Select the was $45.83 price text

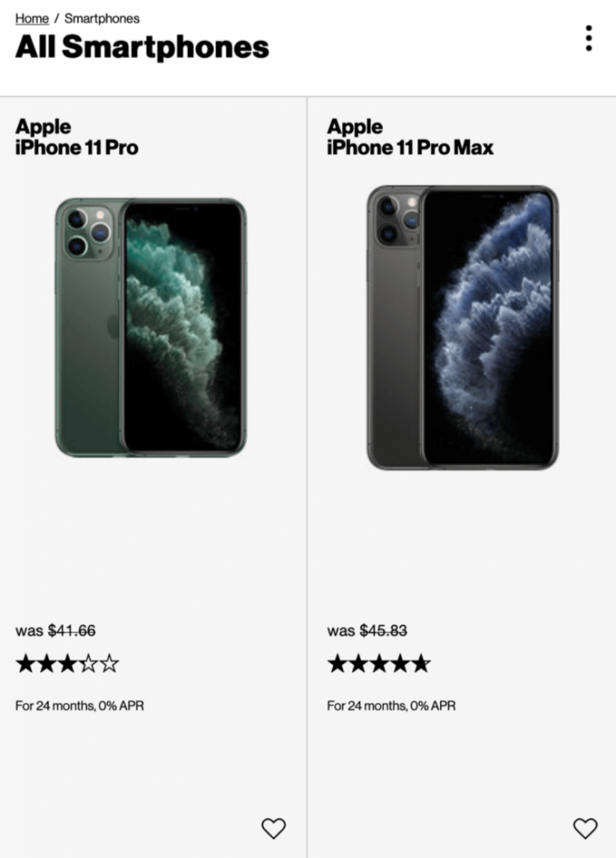point(367,631)
